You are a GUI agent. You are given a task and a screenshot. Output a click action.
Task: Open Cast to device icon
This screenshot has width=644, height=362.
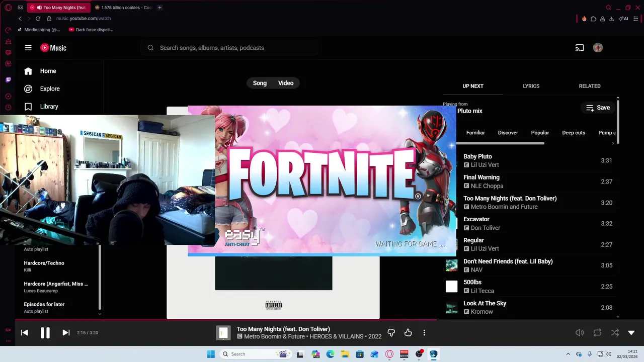pyautogui.click(x=580, y=48)
